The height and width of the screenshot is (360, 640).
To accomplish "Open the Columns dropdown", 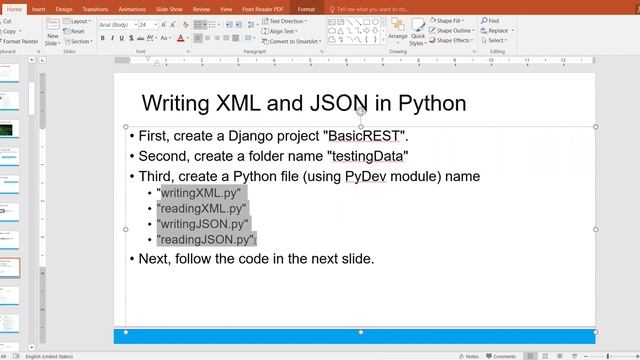I will point(249,38).
